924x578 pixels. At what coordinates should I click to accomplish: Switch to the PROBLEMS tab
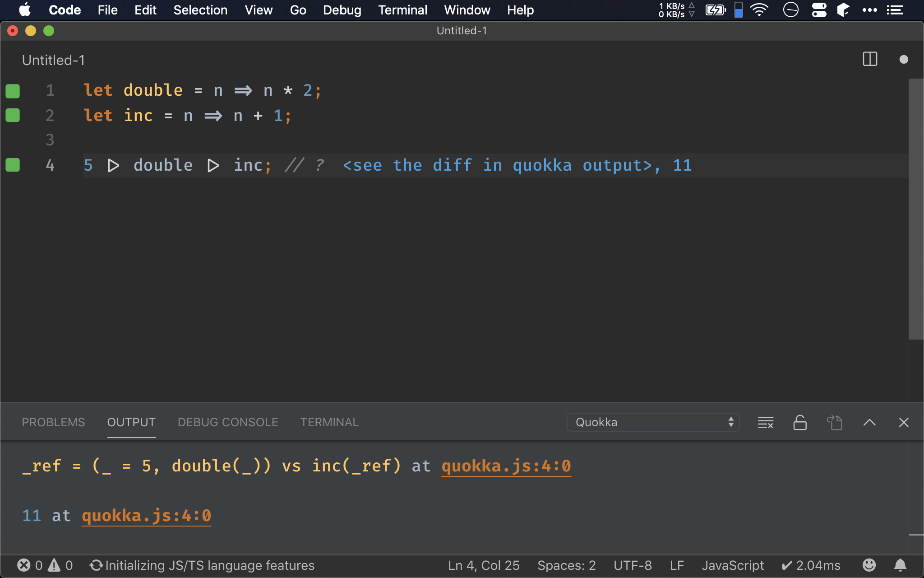tap(53, 422)
